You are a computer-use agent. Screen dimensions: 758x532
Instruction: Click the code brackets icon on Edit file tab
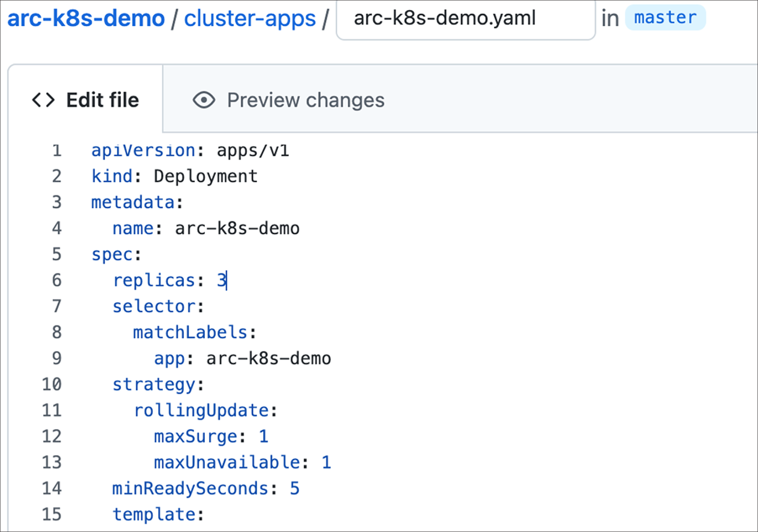(x=43, y=100)
